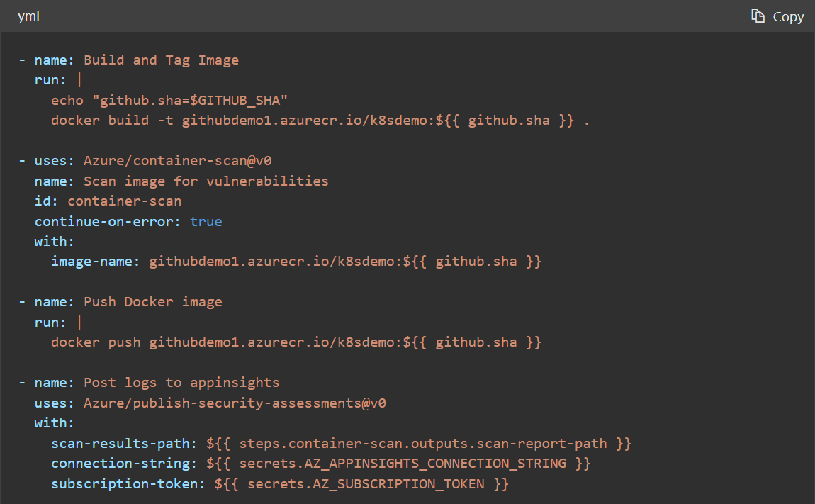Viewport: 815px width, 504px height.
Task: Click the Copy button to copy the snippet
Action: pyautogui.click(x=777, y=16)
